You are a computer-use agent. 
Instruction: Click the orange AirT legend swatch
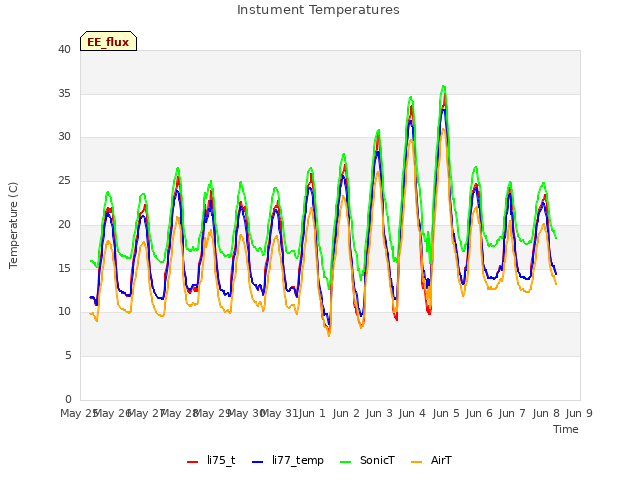tap(416, 462)
